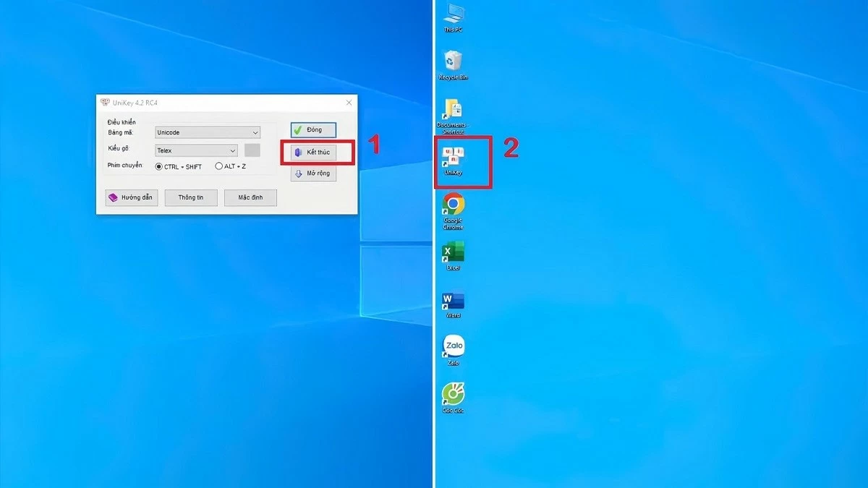View program info via Thông tin
This screenshot has width=868, height=488.
click(190, 197)
